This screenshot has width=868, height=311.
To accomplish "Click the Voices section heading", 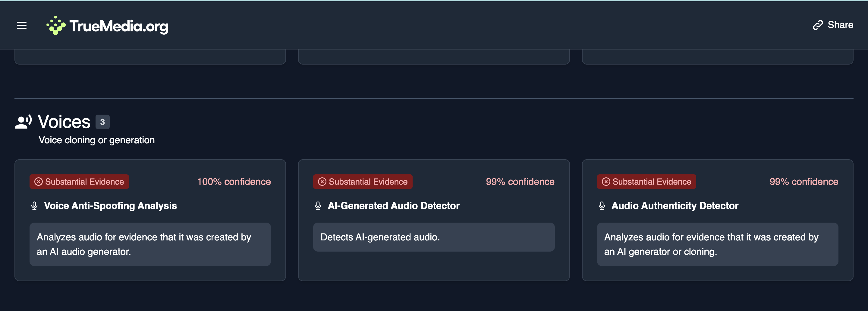I will 64,122.
